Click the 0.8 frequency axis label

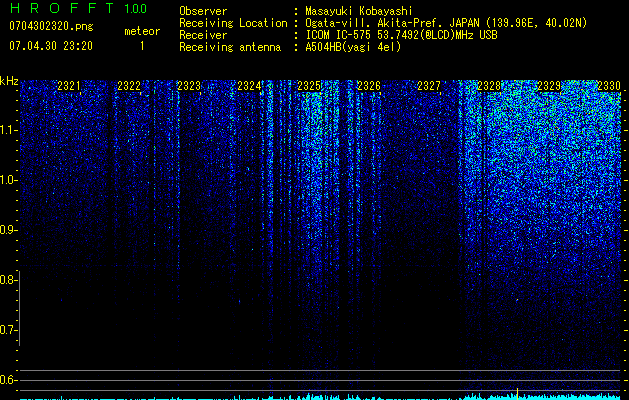point(7,280)
